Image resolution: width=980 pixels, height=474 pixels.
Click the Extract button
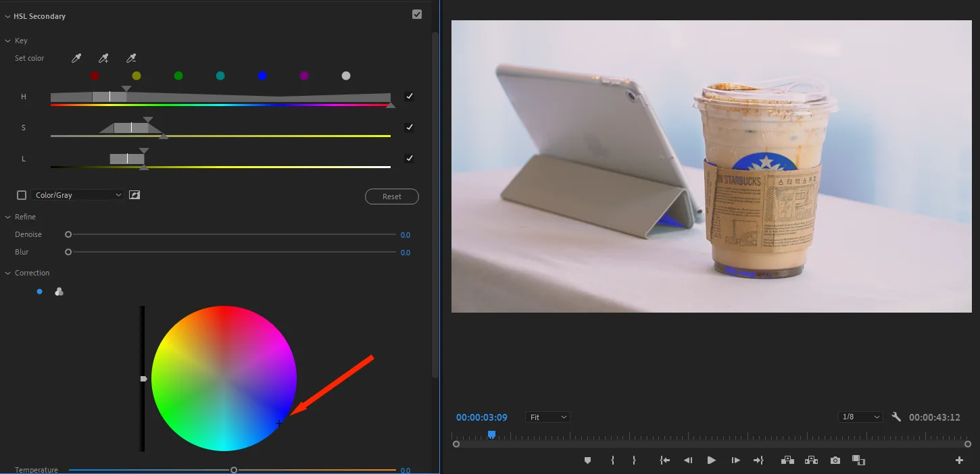point(811,460)
